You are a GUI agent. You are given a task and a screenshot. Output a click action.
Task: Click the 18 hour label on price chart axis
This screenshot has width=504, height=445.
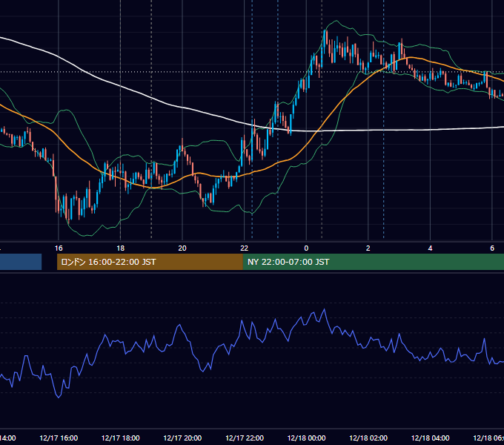[x=121, y=248]
